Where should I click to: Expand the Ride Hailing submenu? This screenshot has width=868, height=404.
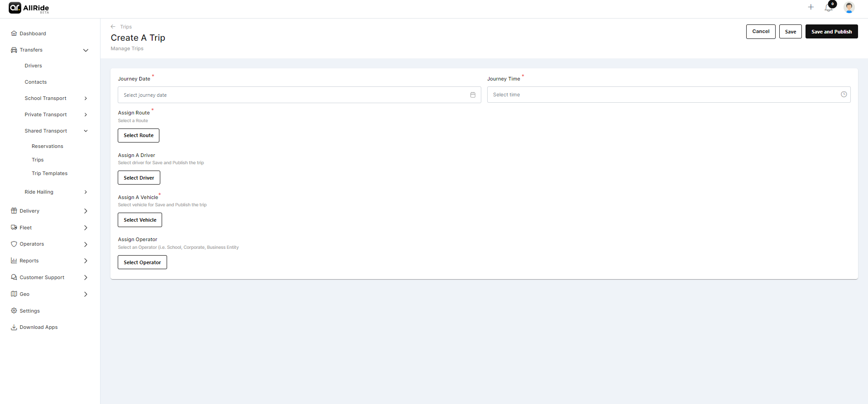pyautogui.click(x=86, y=192)
